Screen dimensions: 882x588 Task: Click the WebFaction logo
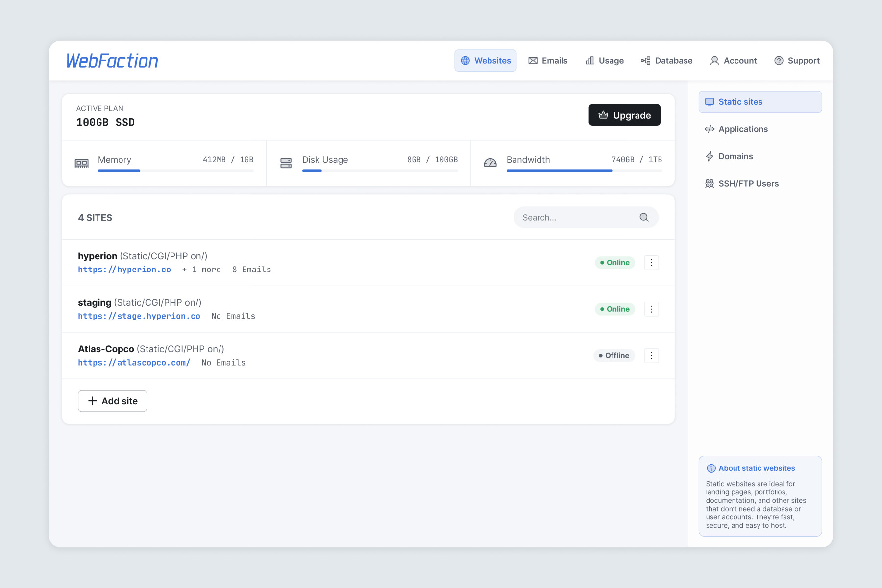click(x=112, y=61)
